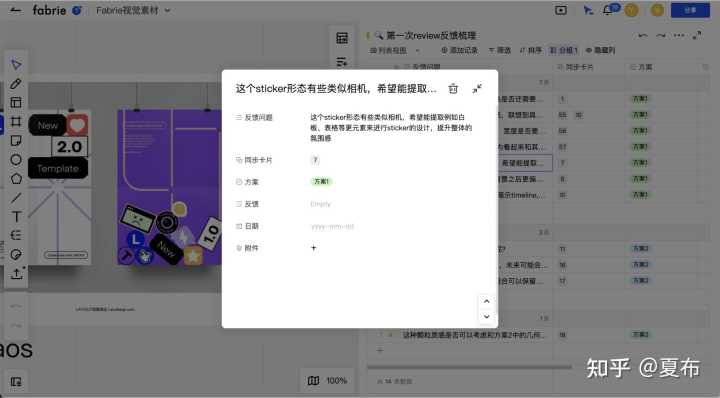Add an attachment with the plus button

[x=314, y=248]
